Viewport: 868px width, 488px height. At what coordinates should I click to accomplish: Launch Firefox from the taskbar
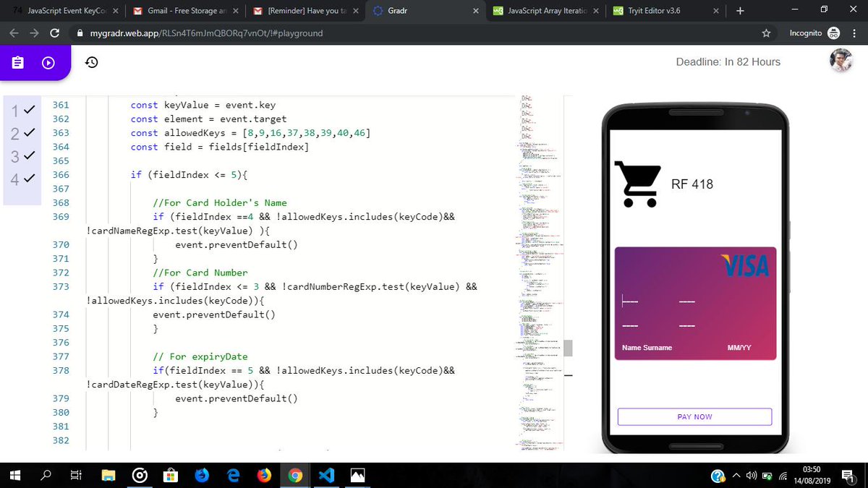click(264, 475)
